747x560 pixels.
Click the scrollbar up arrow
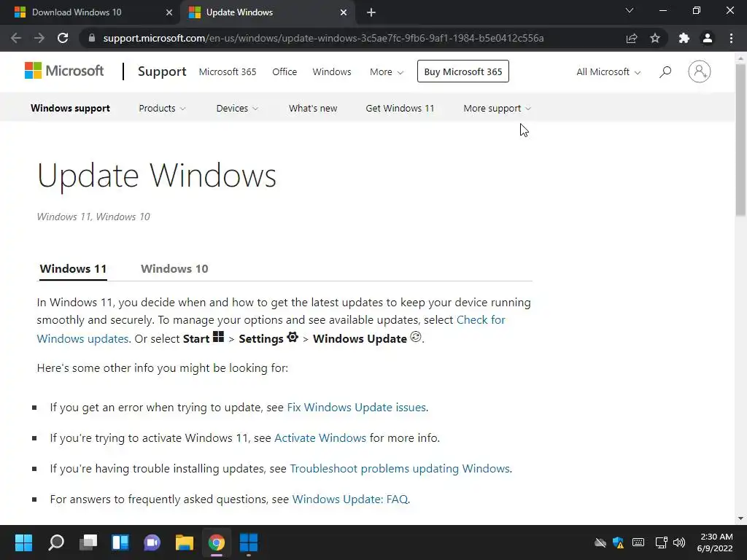pos(741,58)
